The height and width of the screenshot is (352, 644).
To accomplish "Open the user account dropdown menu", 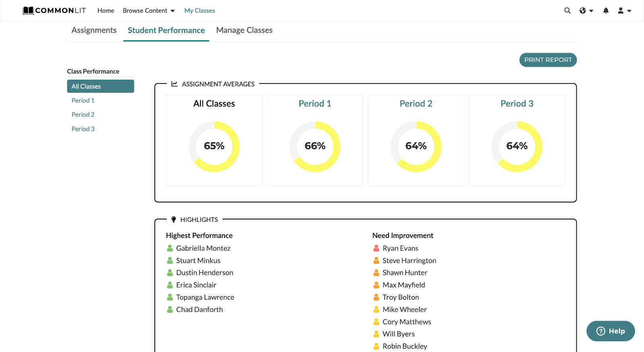I will [625, 10].
